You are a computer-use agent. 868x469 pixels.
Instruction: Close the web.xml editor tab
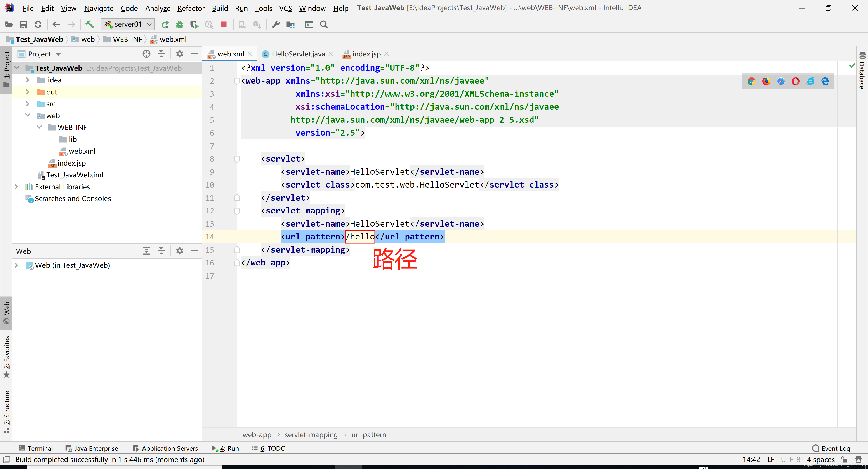click(250, 54)
